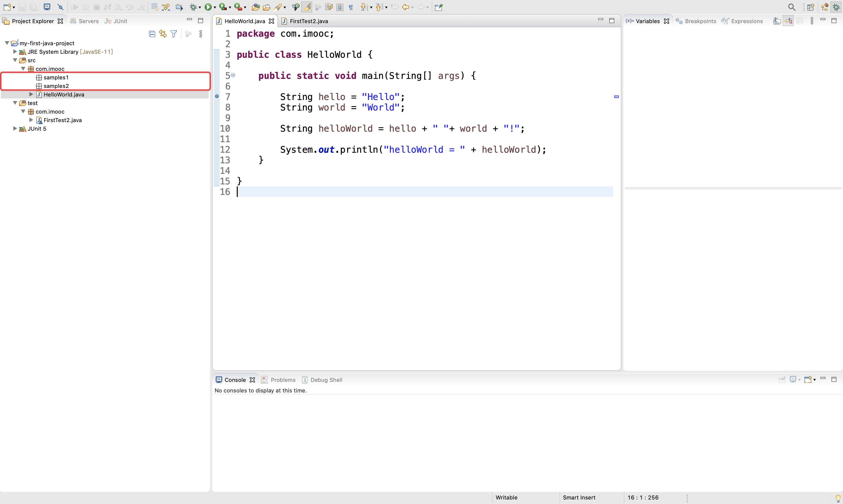Viewport: 843px width, 504px height.
Task: Click the tip lightbulb in status bar
Action: point(838,498)
